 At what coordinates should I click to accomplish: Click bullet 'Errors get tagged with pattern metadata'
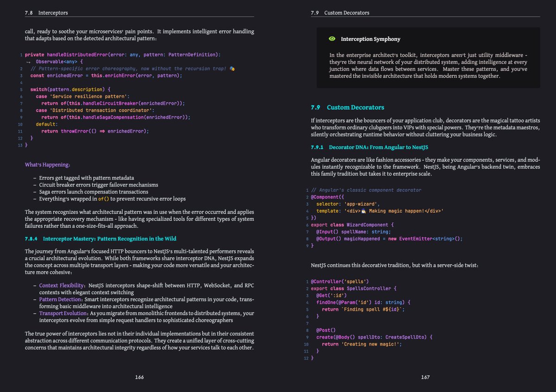point(87,177)
